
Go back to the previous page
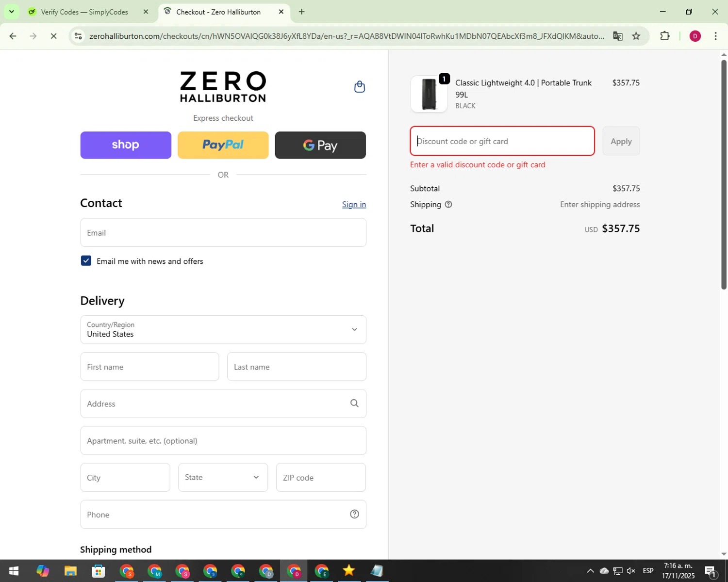[x=13, y=36]
